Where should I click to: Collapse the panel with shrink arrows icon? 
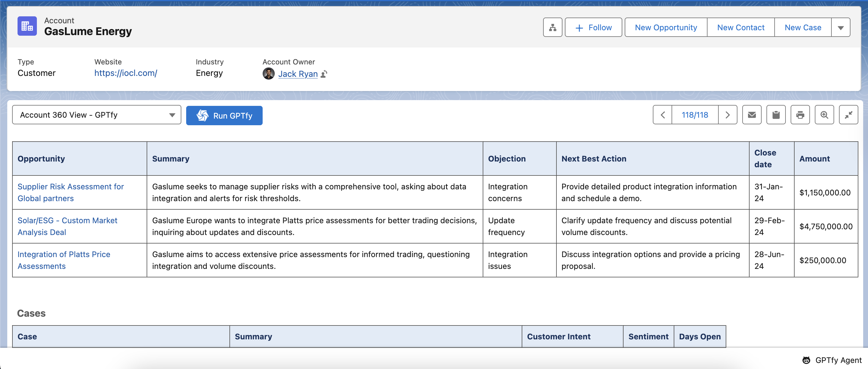tap(848, 115)
